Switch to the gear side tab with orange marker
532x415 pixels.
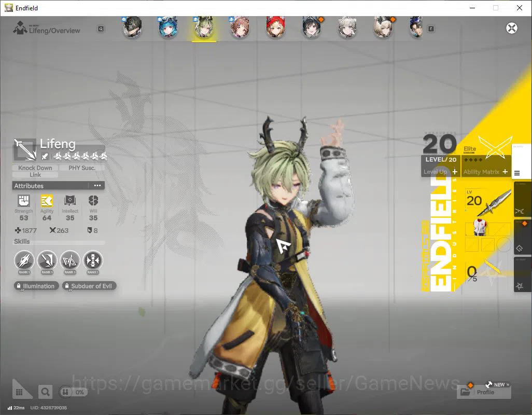523,237
